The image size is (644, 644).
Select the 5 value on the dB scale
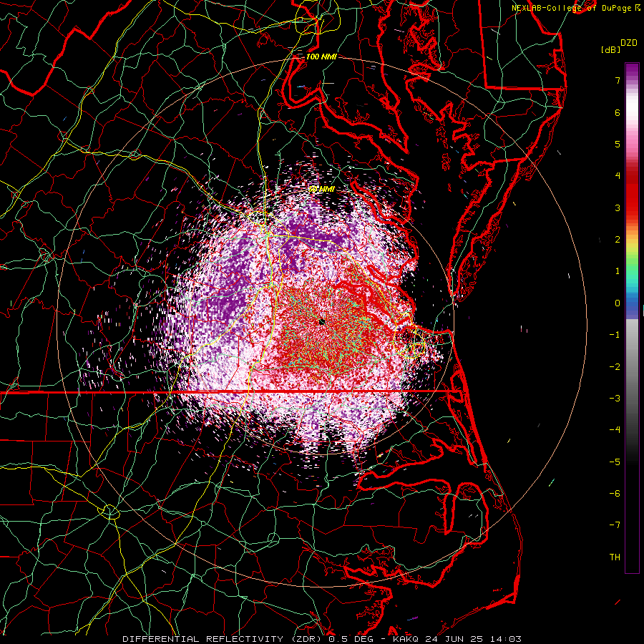(618, 144)
